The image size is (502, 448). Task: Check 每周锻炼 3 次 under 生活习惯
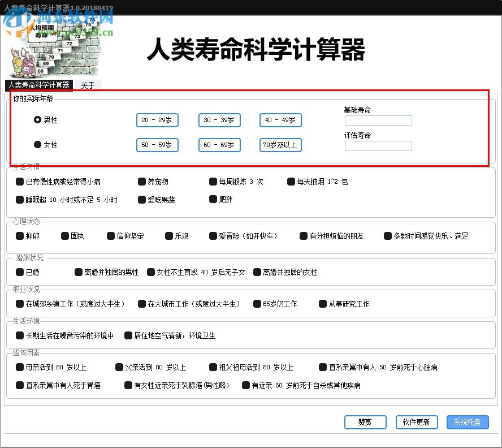click(x=213, y=182)
